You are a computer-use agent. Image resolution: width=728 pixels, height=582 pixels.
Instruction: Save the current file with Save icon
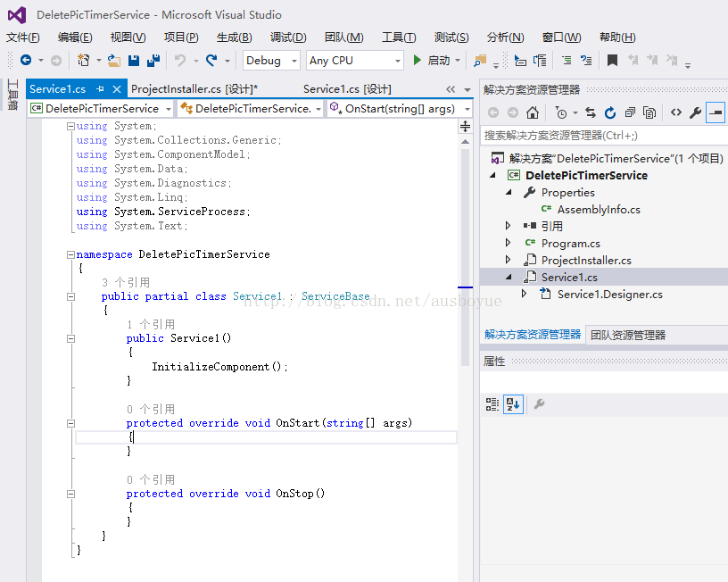point(134,61)
